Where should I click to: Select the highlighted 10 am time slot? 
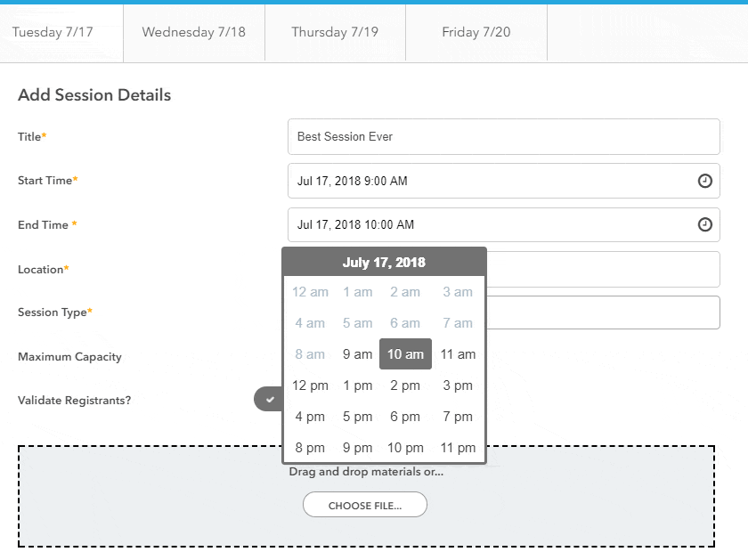[405, 353]
